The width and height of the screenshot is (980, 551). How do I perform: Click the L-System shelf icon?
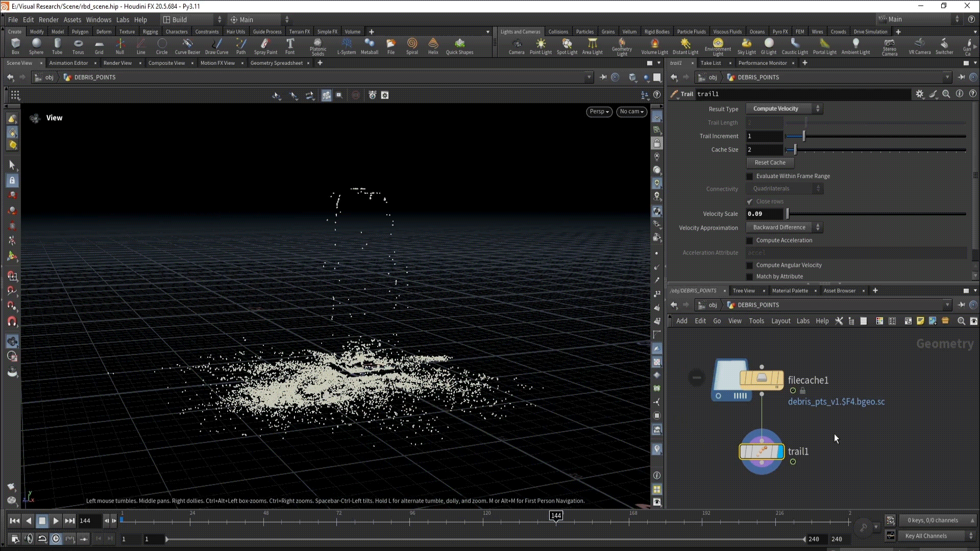(347, 46)
